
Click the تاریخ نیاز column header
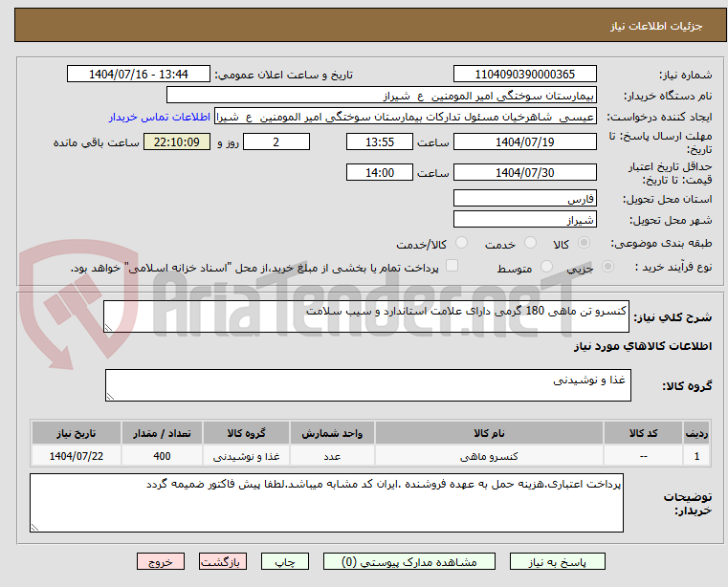77,433
